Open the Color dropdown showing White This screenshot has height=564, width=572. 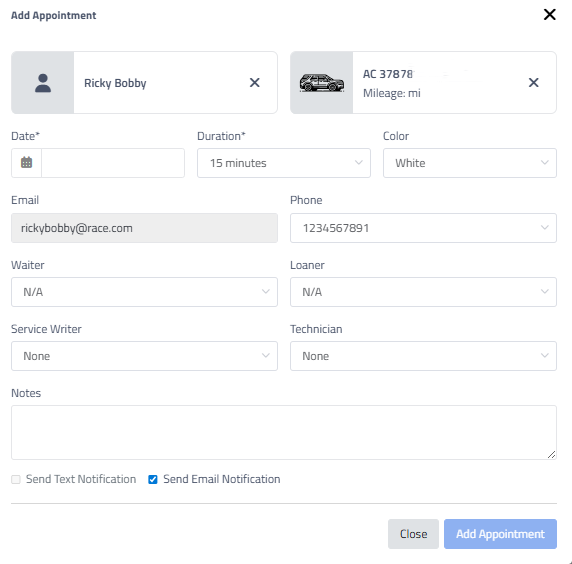coord(469,163)
